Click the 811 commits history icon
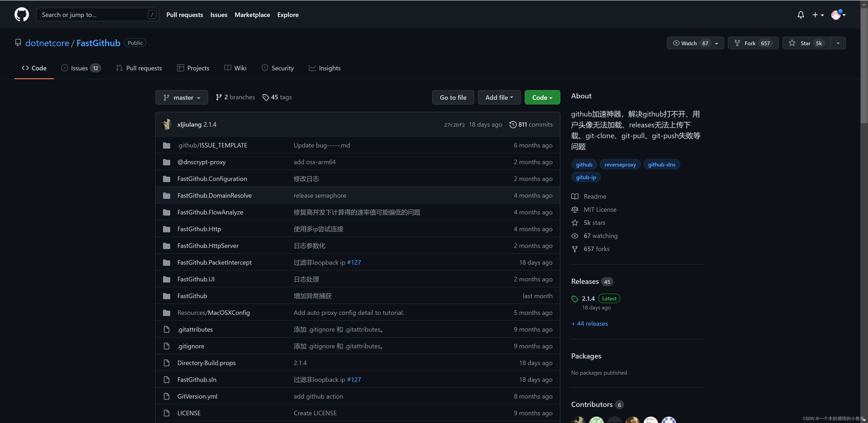Screen dimensions: 868x423 point(512,124)
